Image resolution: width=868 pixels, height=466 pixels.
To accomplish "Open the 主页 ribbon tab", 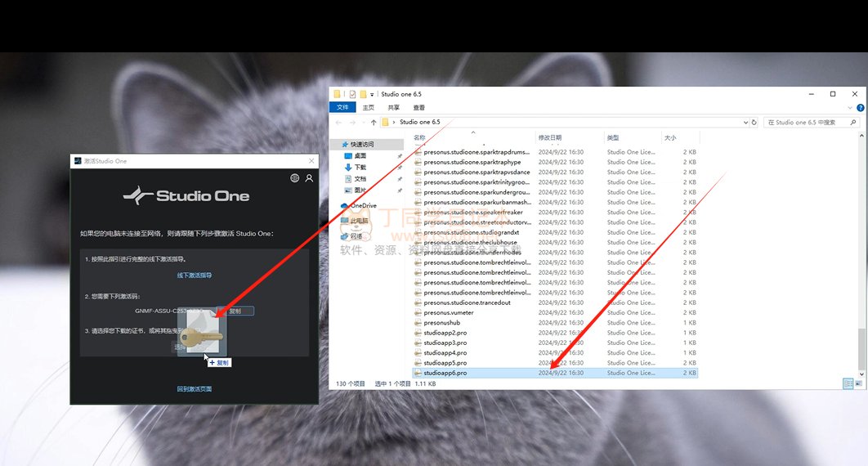I will [368, 108].
